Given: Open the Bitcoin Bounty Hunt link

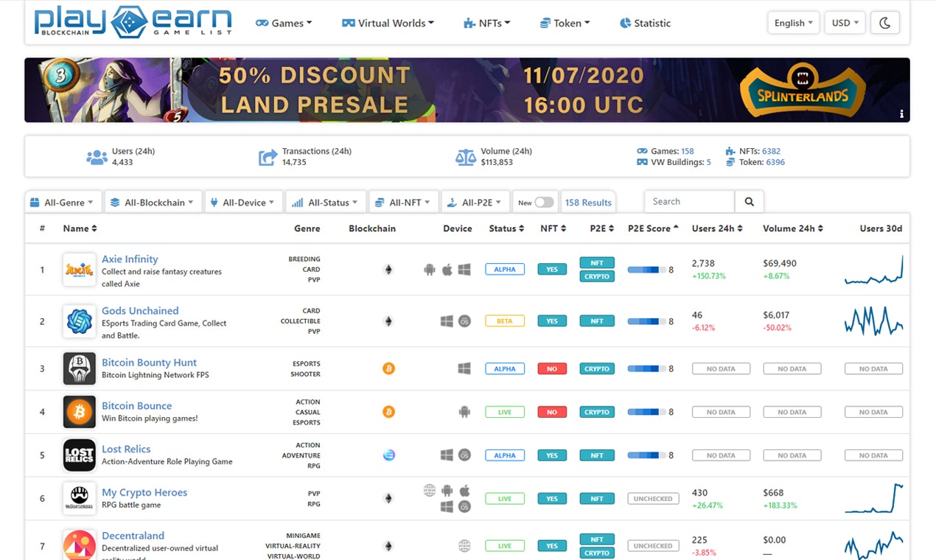Looking at the screenshot, I should click(x=149, y=362).
